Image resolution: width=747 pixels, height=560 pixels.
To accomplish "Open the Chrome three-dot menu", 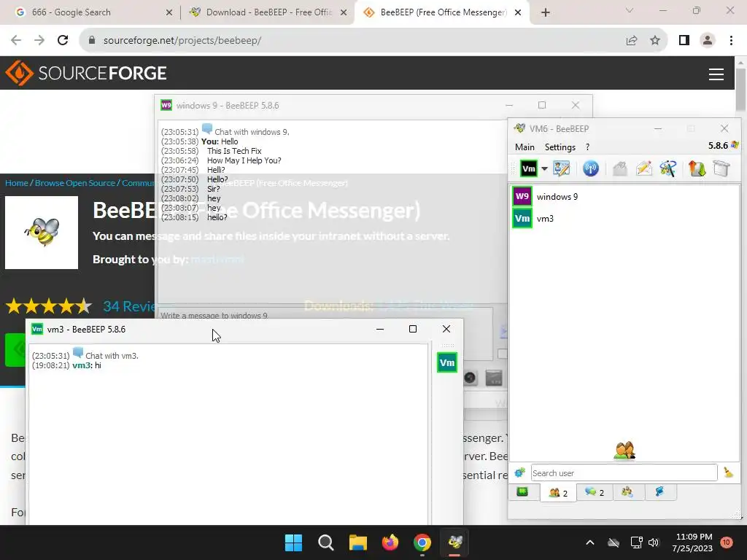I will [731, 41].
